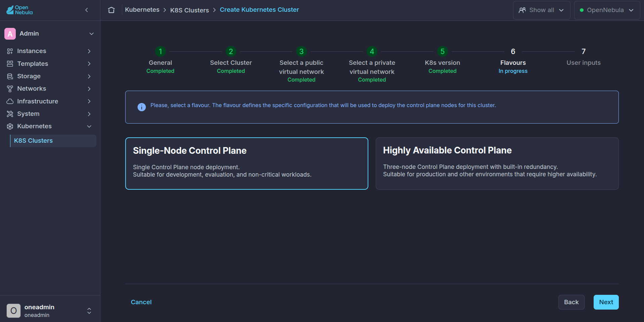Screen dimensions: 644x322
Task: Select the Single-Node Control Plane flavour
Action: click(247, 164)
